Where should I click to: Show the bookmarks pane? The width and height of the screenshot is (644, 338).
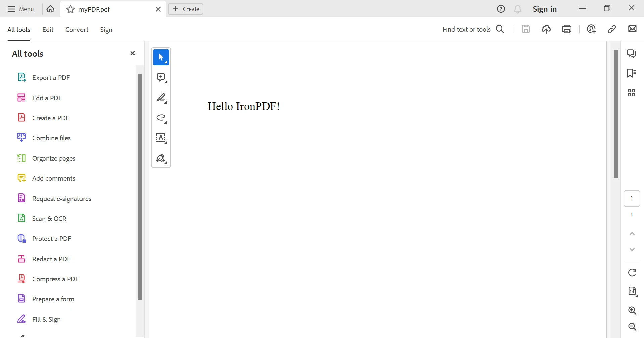tap(632, 73)
